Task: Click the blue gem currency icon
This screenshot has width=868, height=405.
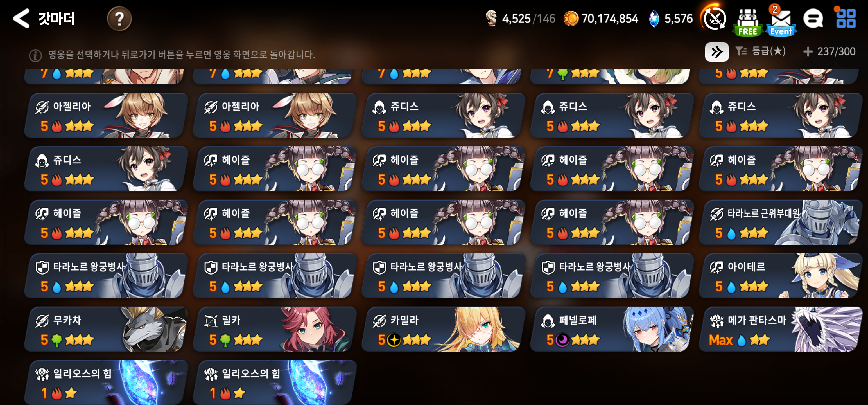Action: (654, 19)
